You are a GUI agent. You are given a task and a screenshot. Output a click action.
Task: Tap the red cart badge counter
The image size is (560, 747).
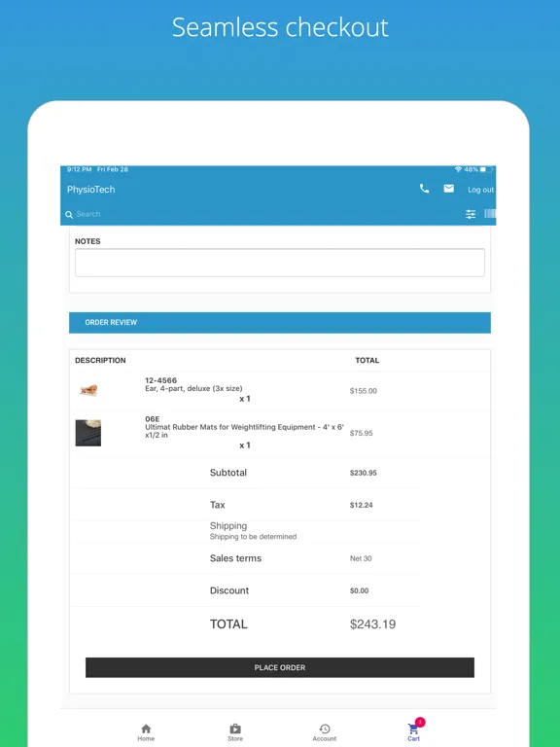420,723
